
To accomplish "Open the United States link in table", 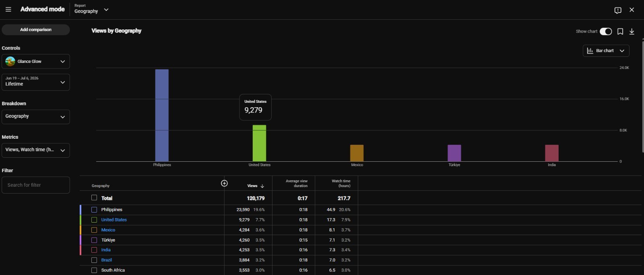I will click(114, 220).
